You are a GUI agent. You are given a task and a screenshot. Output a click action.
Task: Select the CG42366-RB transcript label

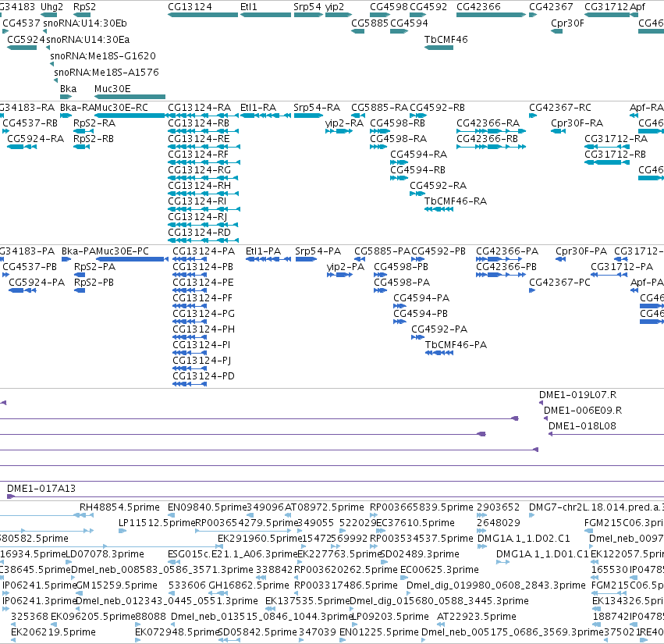487,139
